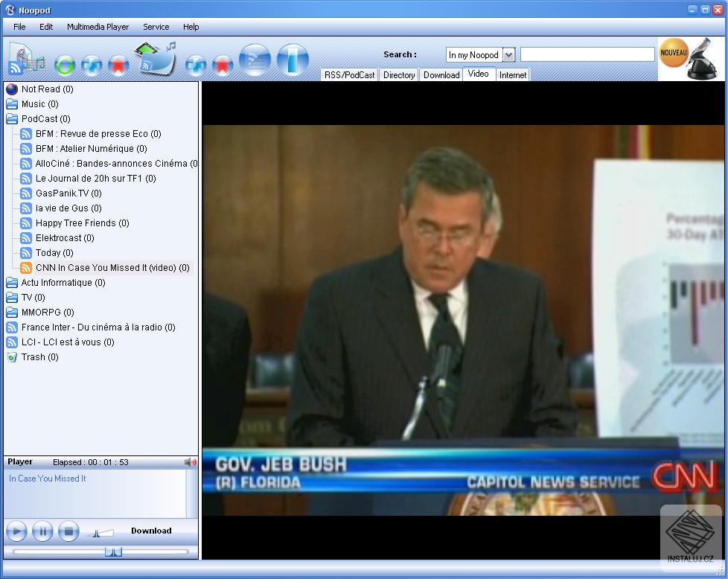Play the current video
This screenshot has height=579, width=728.
[x=16, y=531]
